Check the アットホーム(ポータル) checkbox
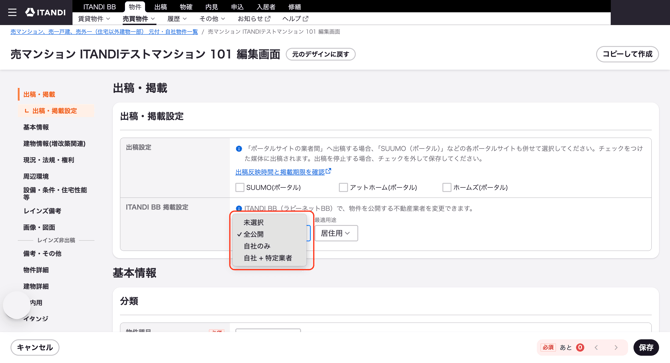This screenshot has width=670, height=363. (x=343, y=187)
